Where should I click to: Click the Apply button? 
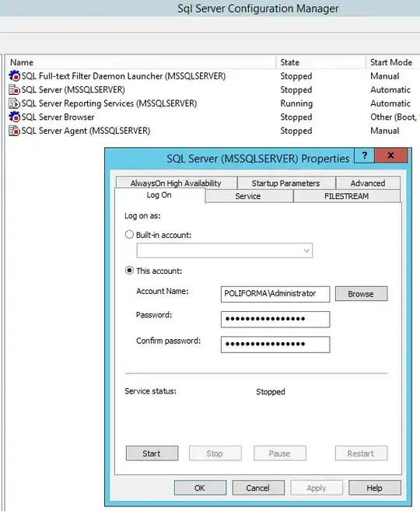point(317,488)
